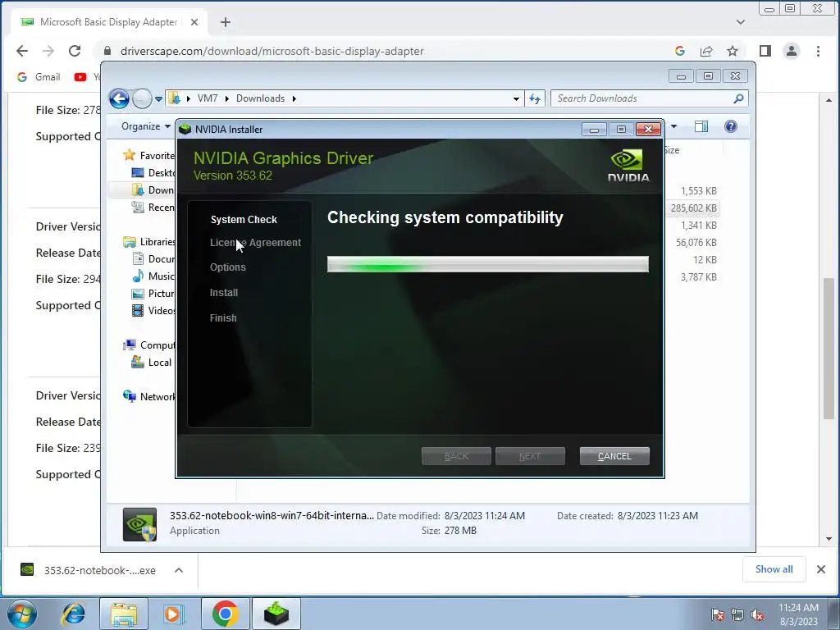This screenshot has width=840, height=630.
Task: Click Downloads in Explorer address path
Action: [x=260, y=98]
